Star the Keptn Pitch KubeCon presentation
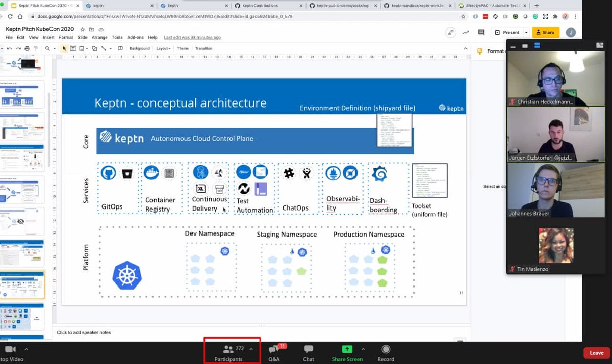Viewport: 612px width, 364px height. tap(82, 29)
